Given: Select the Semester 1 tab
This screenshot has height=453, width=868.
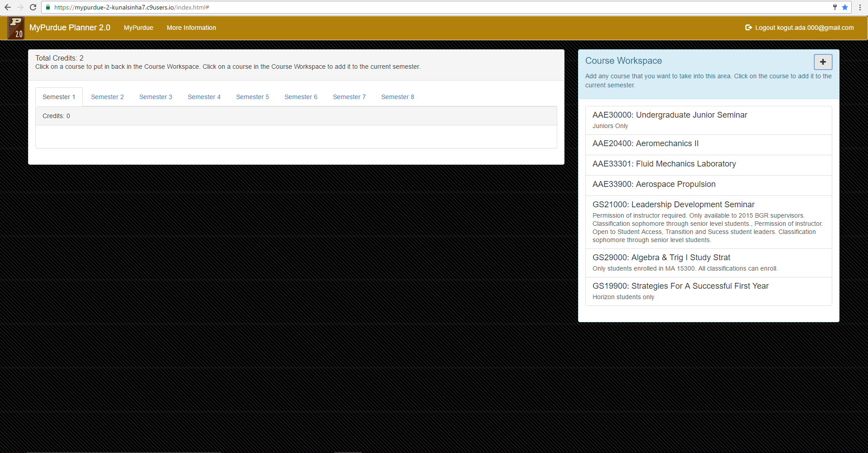Looking at the screenshot, I should [59, 97].
